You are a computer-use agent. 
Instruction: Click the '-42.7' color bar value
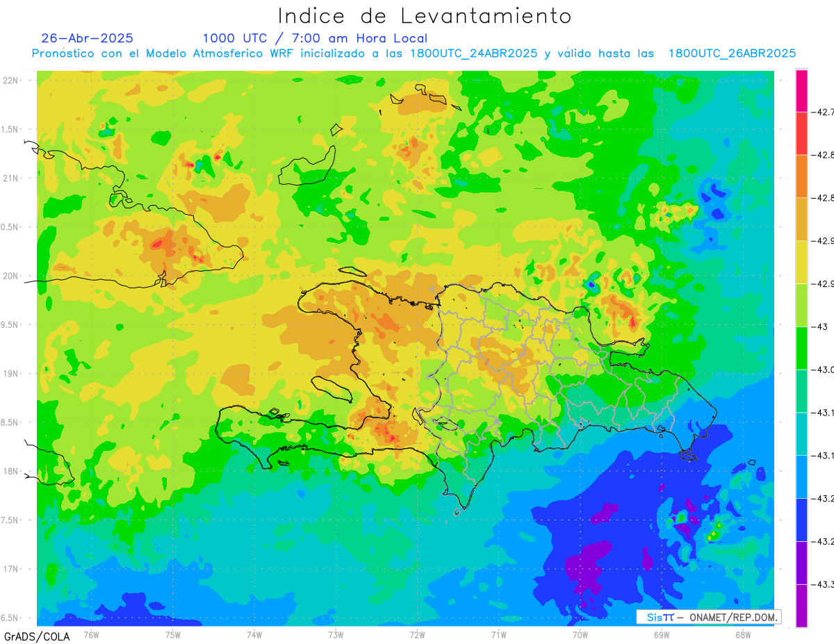[x=823, y=112]
